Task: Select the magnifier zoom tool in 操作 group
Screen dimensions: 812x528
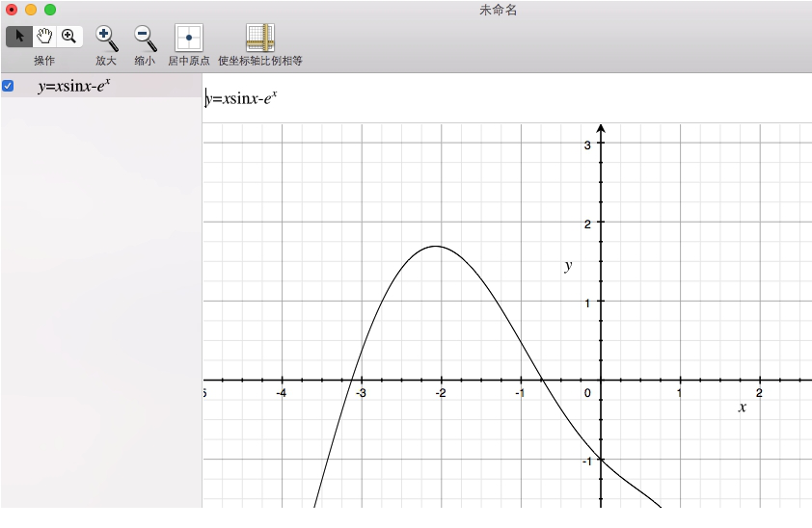Action: coord(68,37)
